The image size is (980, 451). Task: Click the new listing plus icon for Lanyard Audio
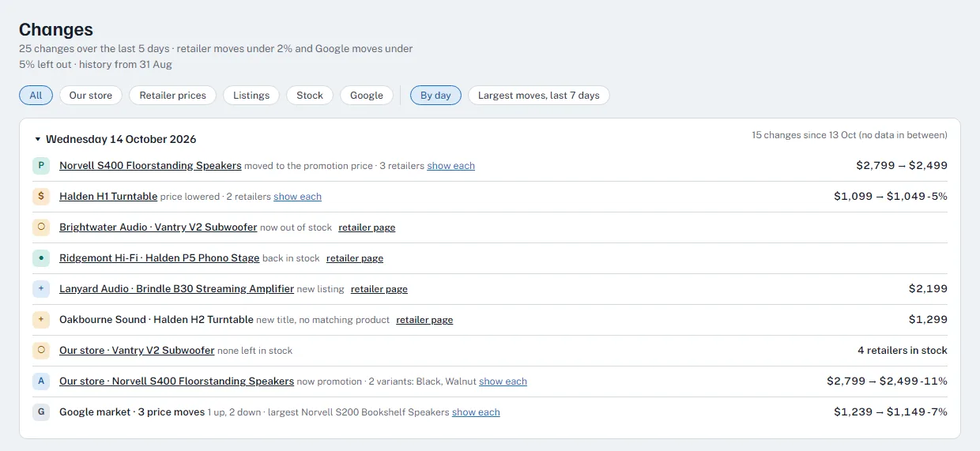click(41, 289)
